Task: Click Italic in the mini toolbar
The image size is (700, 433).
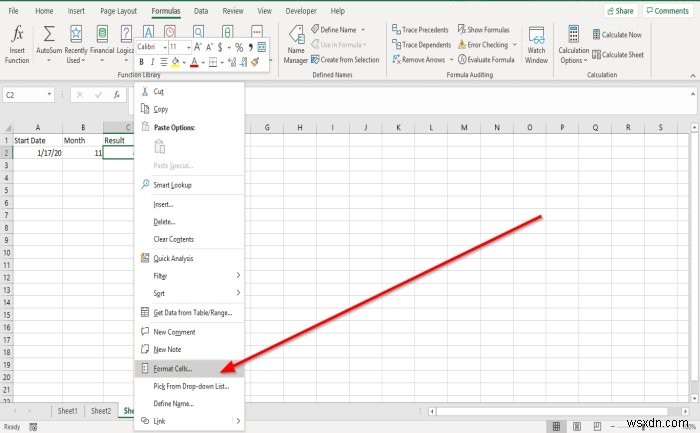Action: [x=152, y=62]
